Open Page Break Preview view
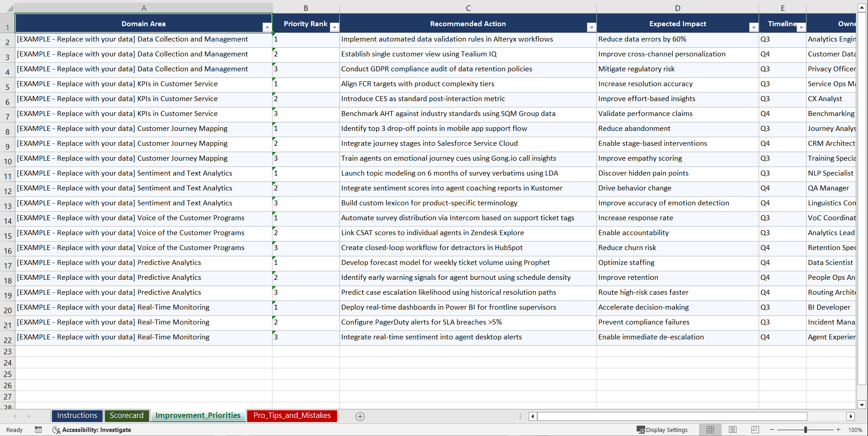Screen dimensions: 868x436 click(x=755, y=430)
